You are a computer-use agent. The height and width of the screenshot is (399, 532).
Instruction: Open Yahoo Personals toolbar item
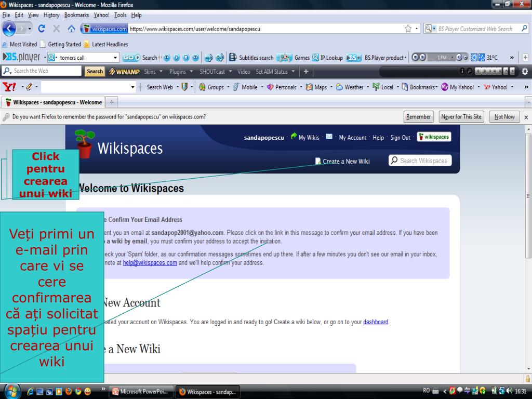282,87
